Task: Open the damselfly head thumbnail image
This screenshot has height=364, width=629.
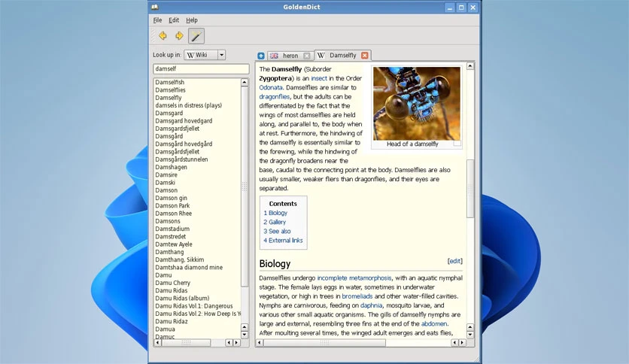Action: [x=416, y=104]
